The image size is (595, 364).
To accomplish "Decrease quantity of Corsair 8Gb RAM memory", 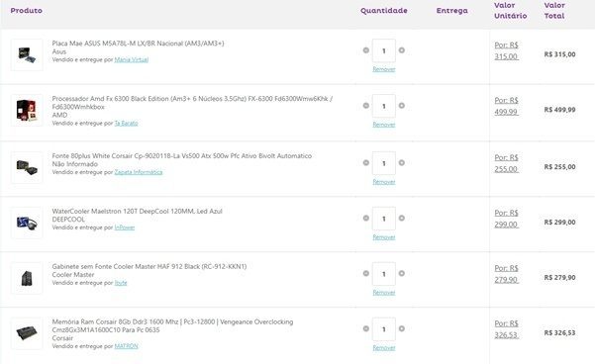I will (x=365, y=328).
